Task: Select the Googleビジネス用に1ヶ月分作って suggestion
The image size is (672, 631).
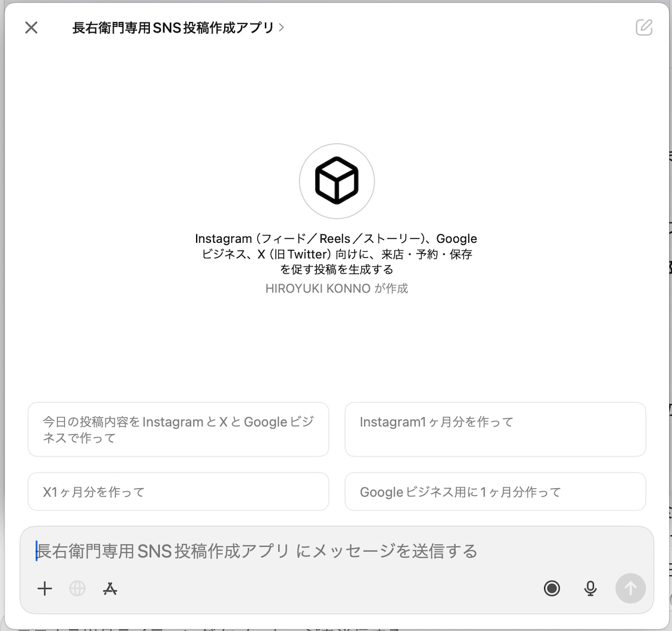Action: click(495, 492)
